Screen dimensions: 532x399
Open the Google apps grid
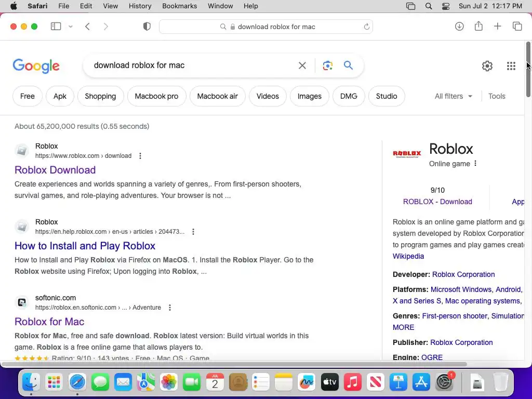pyautogui.click(x=511, y=66)
